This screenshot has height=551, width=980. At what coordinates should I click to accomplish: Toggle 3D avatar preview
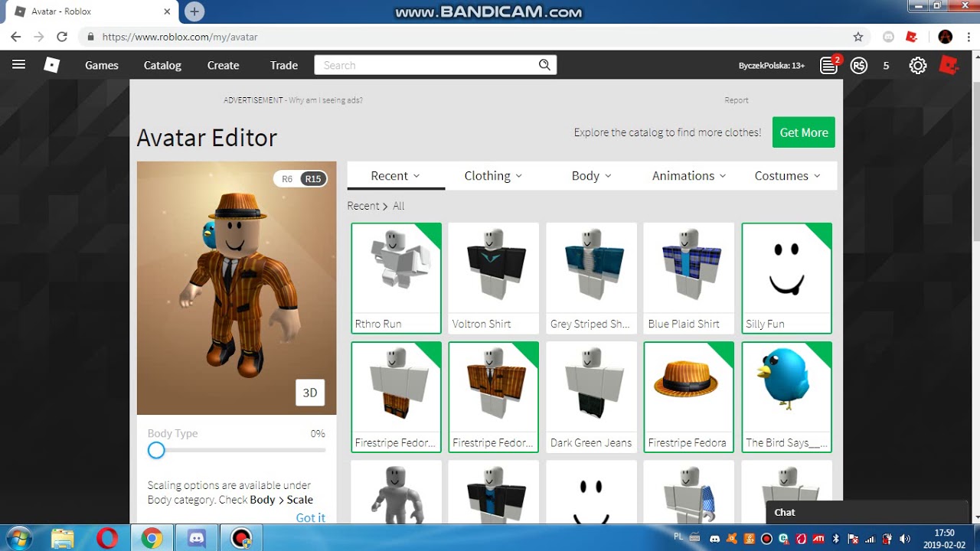point(310,393)
